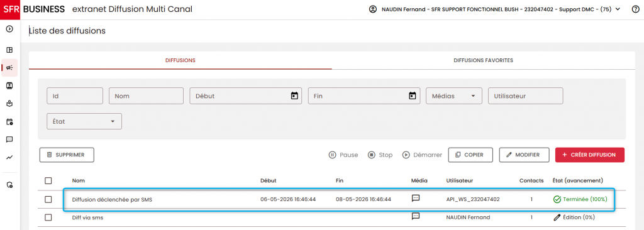Open the Médias dropdown filter
The width and height of the screenshot is (644, 230).
pos(454,96)
